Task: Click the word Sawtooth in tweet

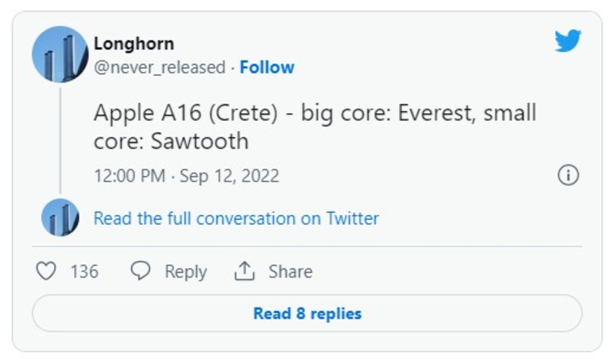Action: coord(200,141)
